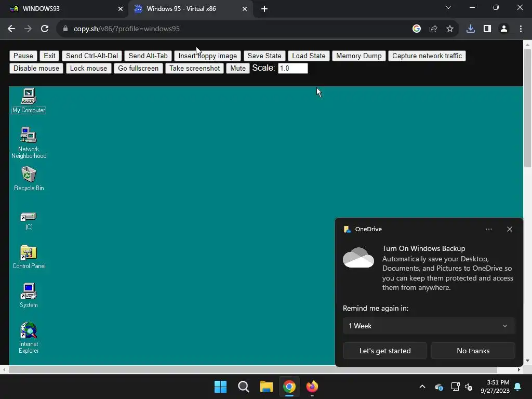The height and width of the screenshot is (399, 532).
Task: Open taskbar Search icon
Action: 243,387
